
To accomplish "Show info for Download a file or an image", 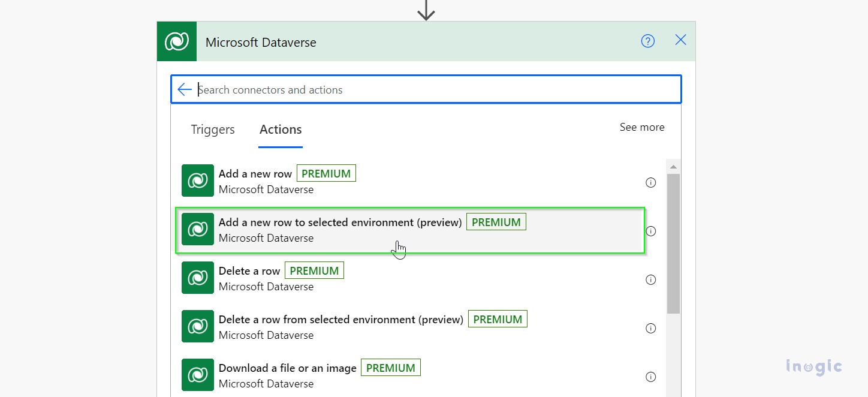I will [x=650, y=377].
